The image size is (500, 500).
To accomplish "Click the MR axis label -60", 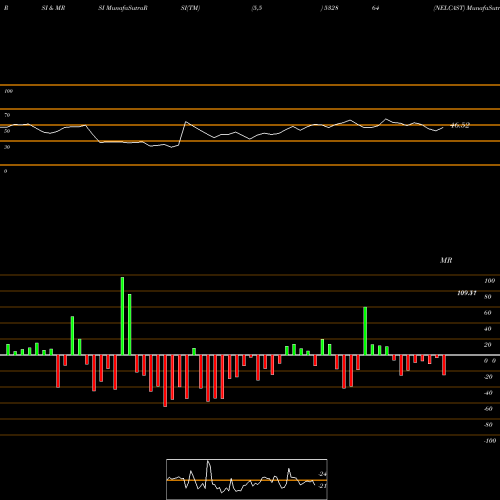I will [488, 409].
